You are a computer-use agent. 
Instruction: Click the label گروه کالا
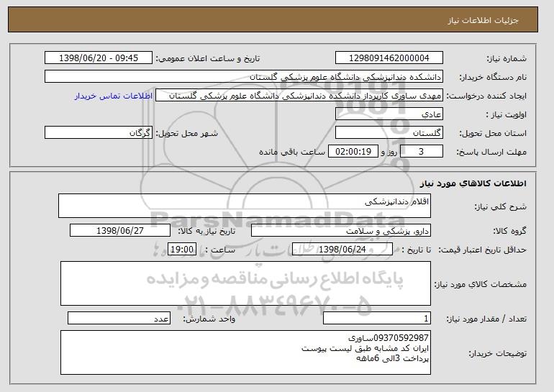click(509, 231)
